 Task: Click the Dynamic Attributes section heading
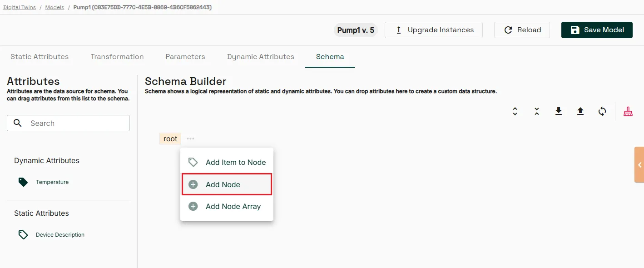47,160
